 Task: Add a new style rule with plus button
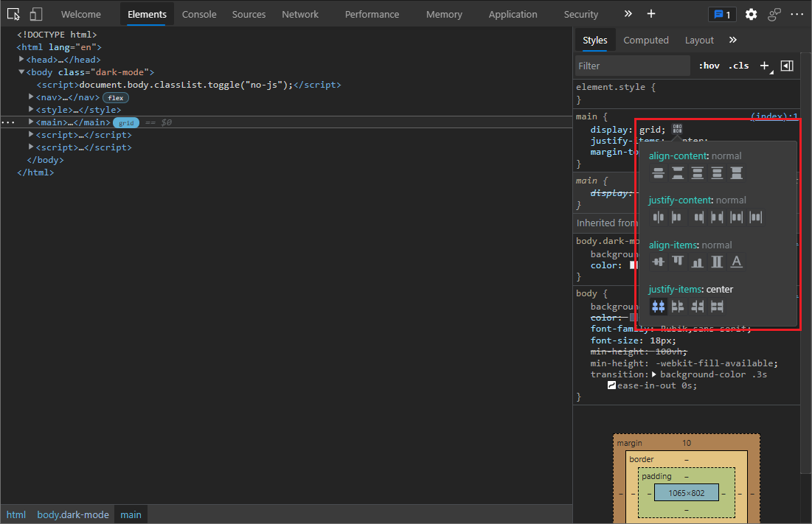click(764, 65)
